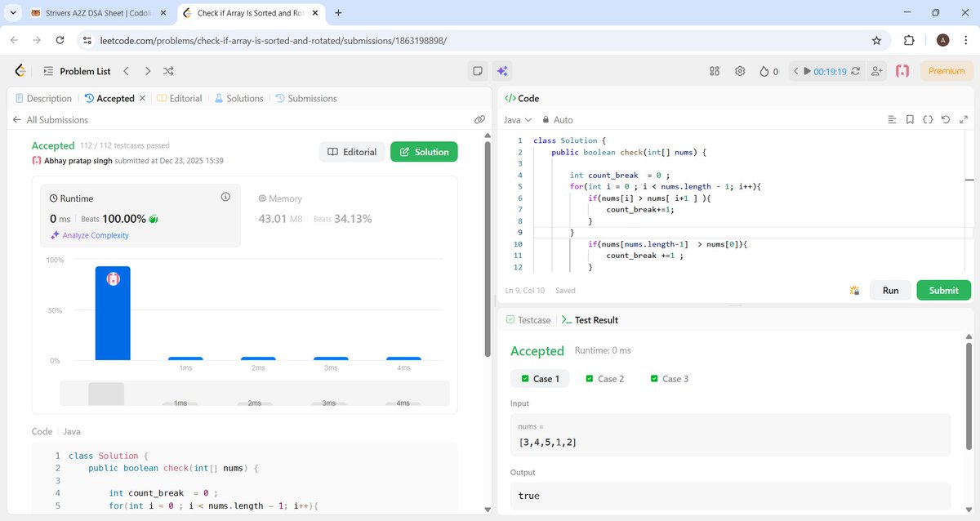The image size is (980, 521).
Task: Invite collaborator add-person icon
Action: pyautogui.click(x=877, y=71)
